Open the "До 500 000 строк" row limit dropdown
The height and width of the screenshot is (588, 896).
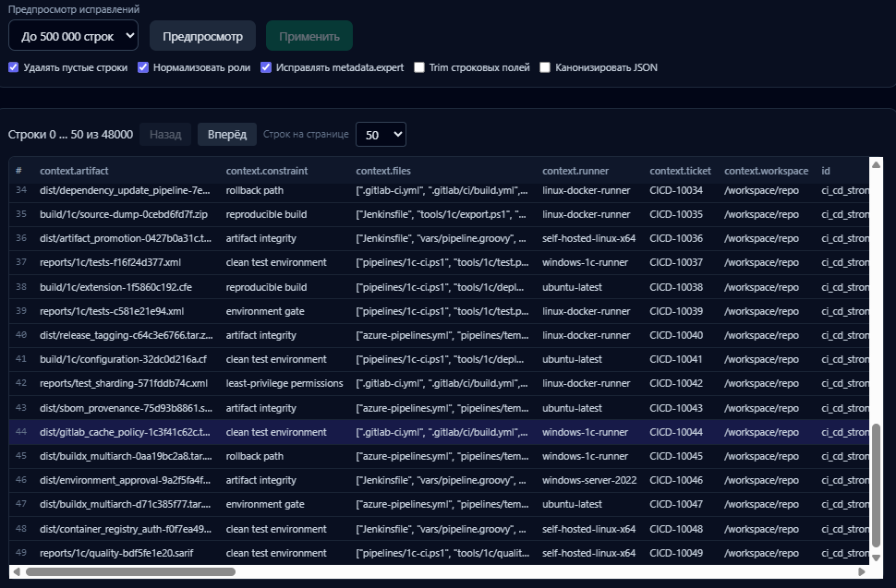[73, 35]
